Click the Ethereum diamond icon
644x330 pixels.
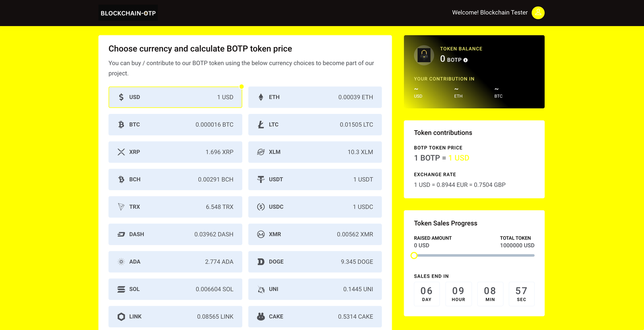pyautogui.click(x=261, y=97)
